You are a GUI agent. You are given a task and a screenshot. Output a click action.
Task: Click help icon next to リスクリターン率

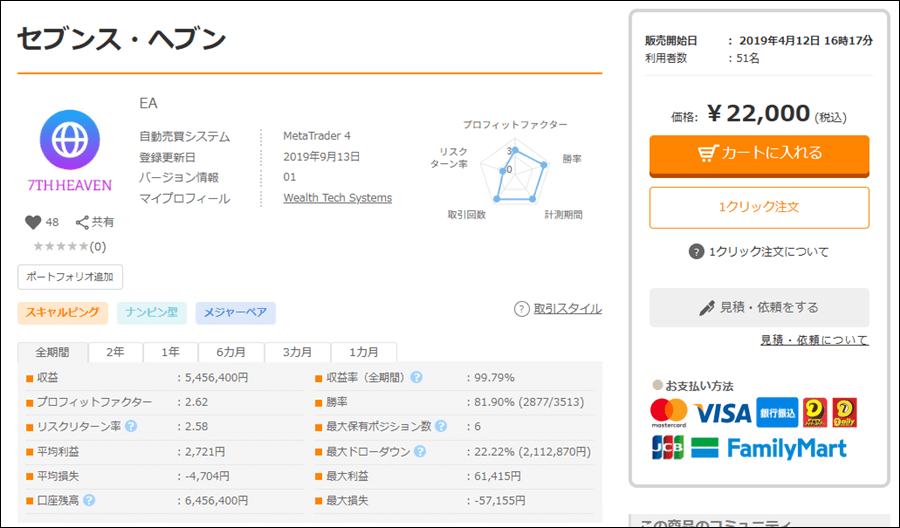[x=131, y=426]
